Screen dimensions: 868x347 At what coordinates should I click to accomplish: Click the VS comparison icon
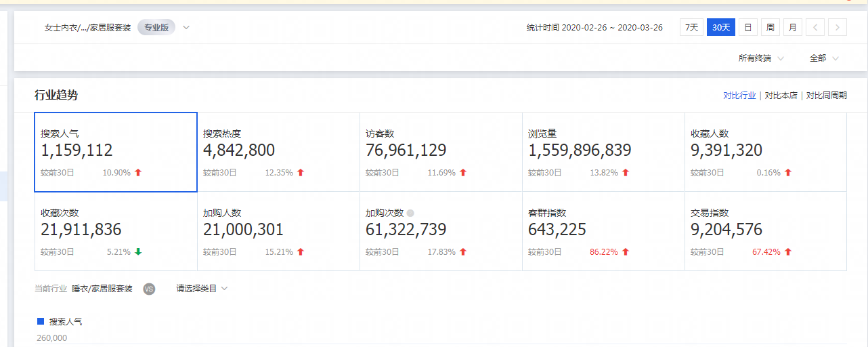pos(149,289)
